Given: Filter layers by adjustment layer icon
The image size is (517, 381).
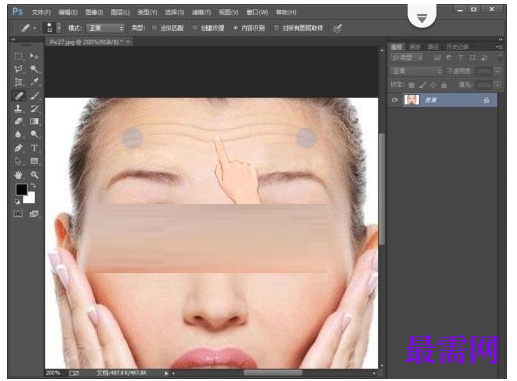Looking at the screenshot, I should click(449, 58).
